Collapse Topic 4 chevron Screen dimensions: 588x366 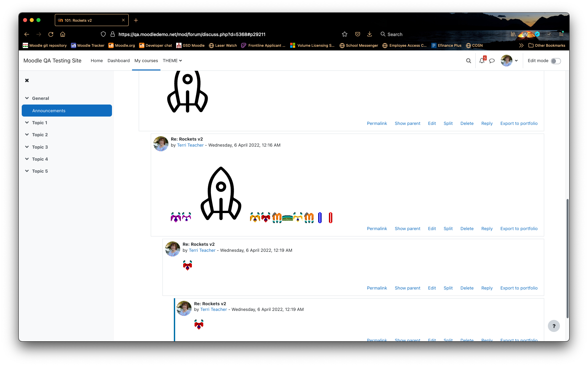27,159
